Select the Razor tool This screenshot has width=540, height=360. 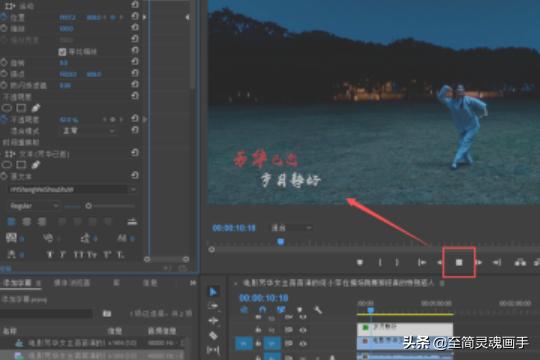pyautogui.click(x=214, y=335)
